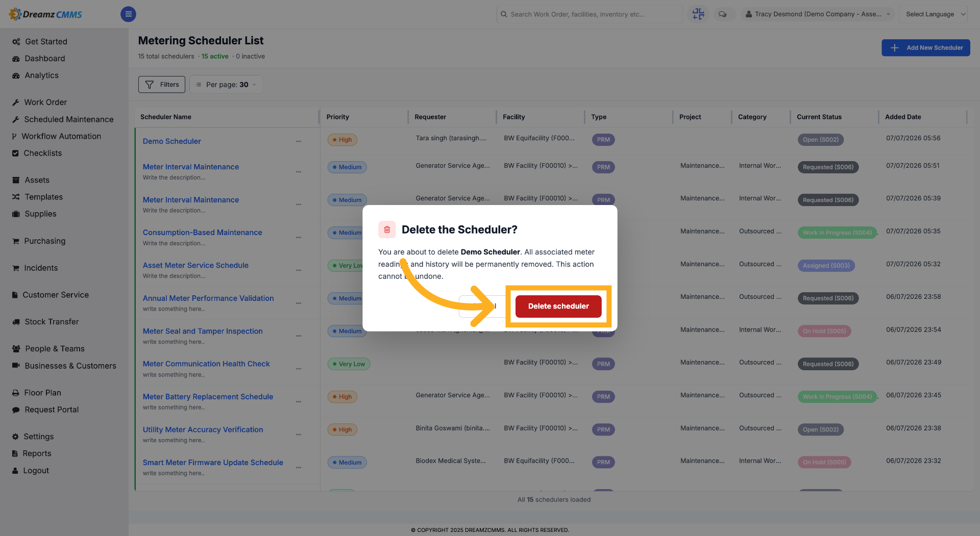Screen dimensions: 980x536
Task: Click the Stock Transfer truck icon
Action: [x=16, y=322]
